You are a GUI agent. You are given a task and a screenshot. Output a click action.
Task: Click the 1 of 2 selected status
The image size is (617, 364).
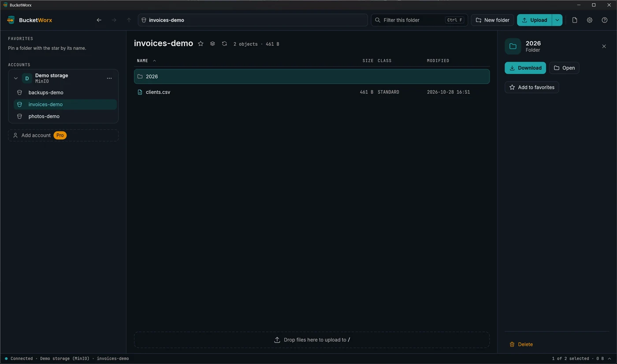click(570, 359)
